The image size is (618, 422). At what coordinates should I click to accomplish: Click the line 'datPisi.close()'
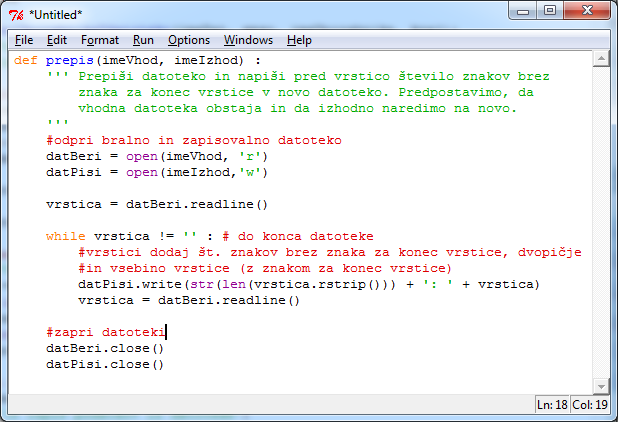(105, 364)
